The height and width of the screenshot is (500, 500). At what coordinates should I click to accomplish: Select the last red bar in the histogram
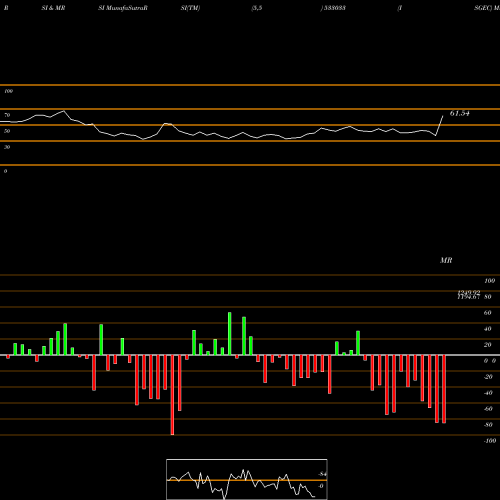444,389
